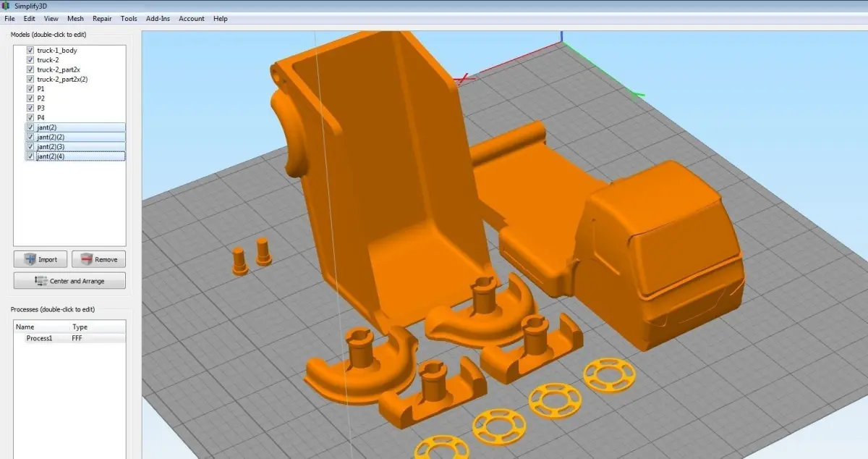Screen dimensions: 868x459
Task: Select model P3 in the list
Action: coord(41,108)
